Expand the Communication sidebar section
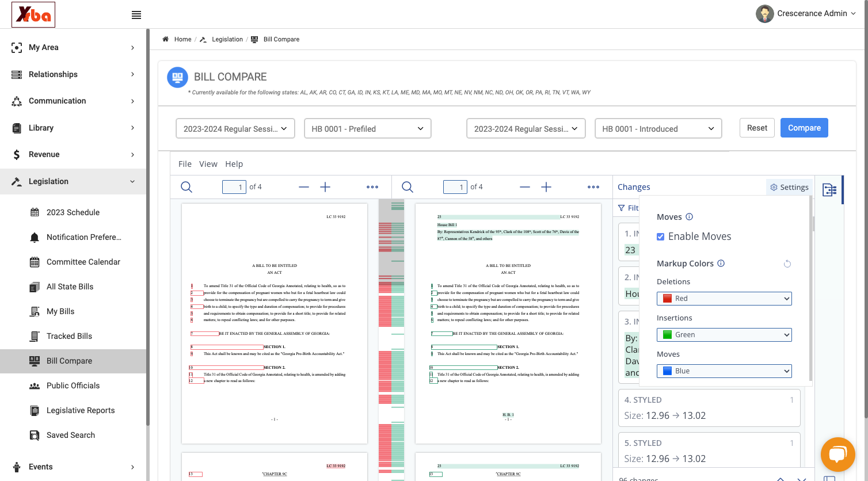 coord(73,101)
